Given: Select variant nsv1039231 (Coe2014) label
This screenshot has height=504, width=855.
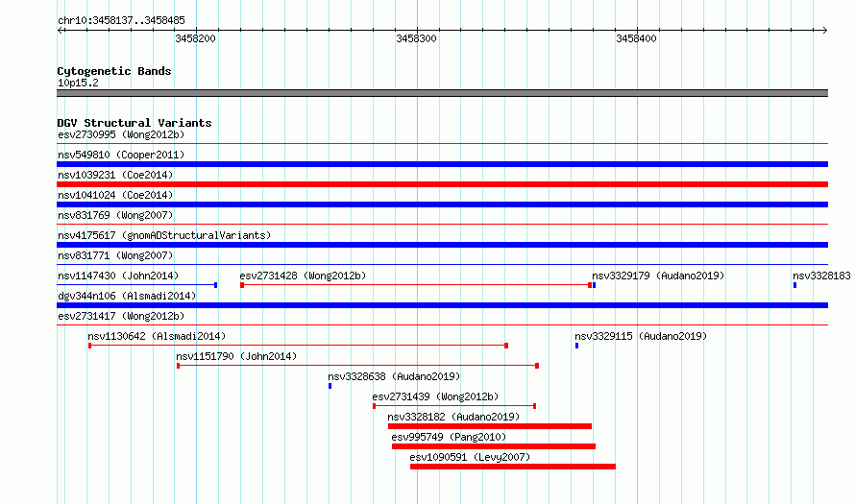Looking at the screenshot, I should 115,175.
